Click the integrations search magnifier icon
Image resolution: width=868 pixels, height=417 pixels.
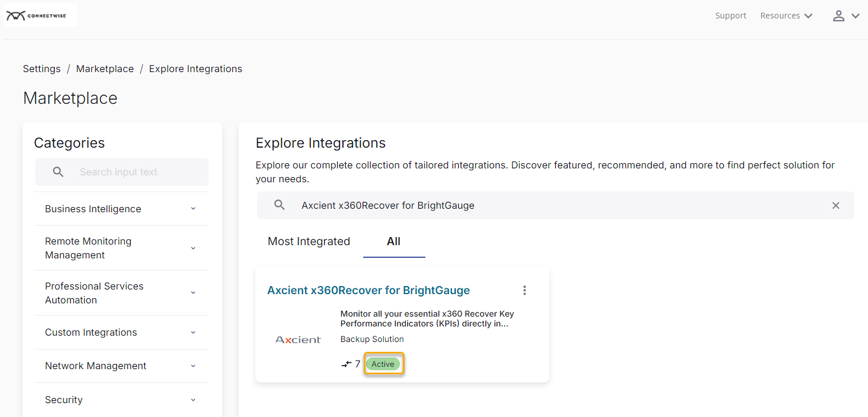[280, 205]
